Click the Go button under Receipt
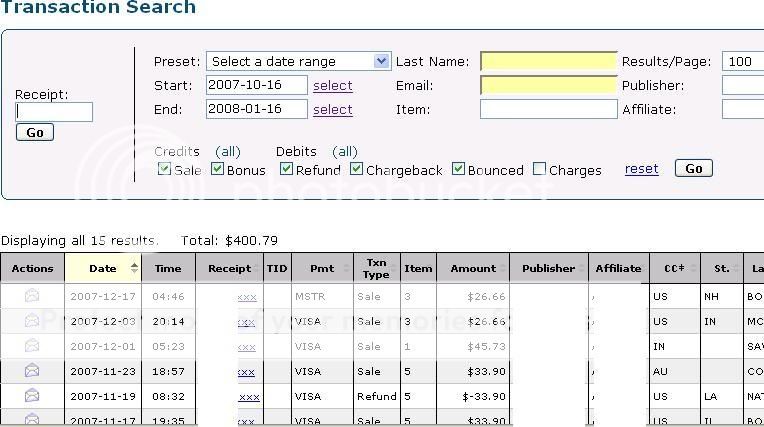Image resolution: width=764 pixels, height=427 pixels. click(35, 132)
